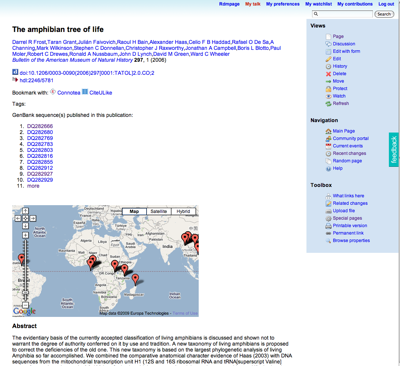This screenshot has width=400, height=366.
Task: Click the Printable version printer icon
Action: click(x=328, y=226)
